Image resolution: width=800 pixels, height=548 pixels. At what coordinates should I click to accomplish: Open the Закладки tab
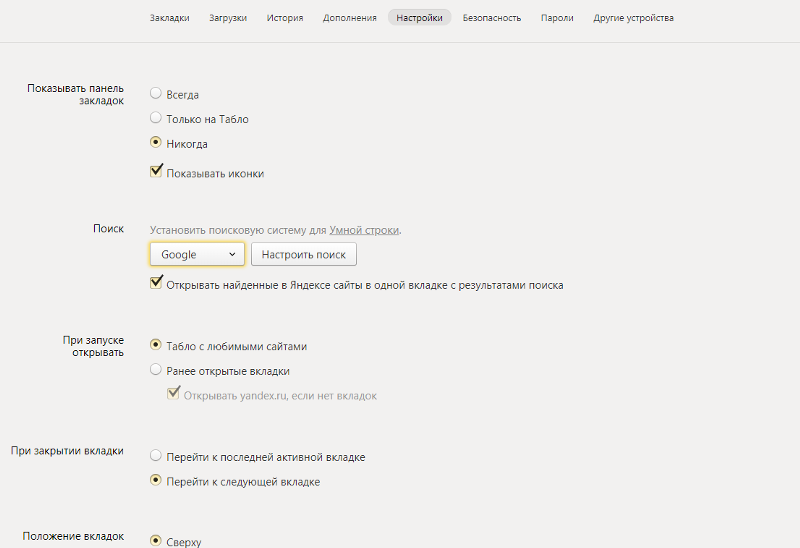click(169, 18)
